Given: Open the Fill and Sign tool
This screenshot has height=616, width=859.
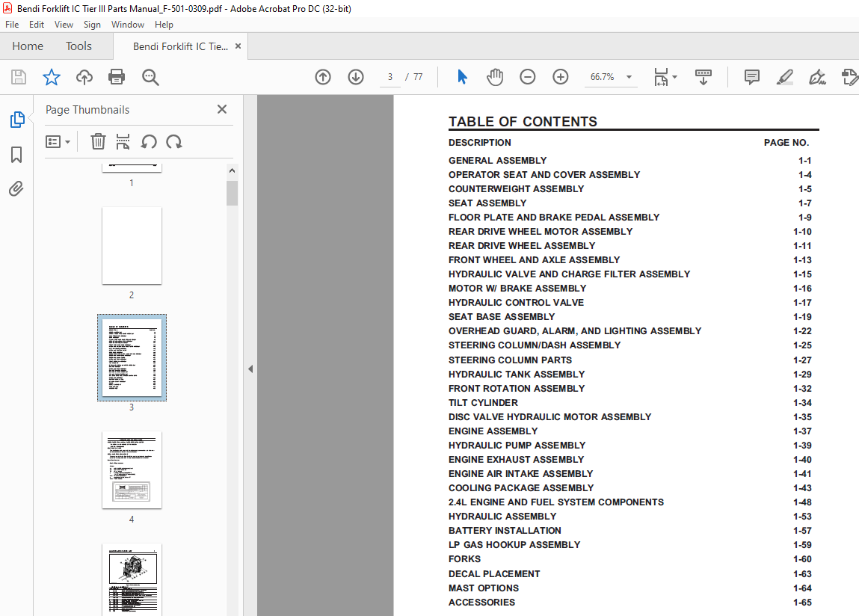Looking at the screenshot, I should [817, 77].
